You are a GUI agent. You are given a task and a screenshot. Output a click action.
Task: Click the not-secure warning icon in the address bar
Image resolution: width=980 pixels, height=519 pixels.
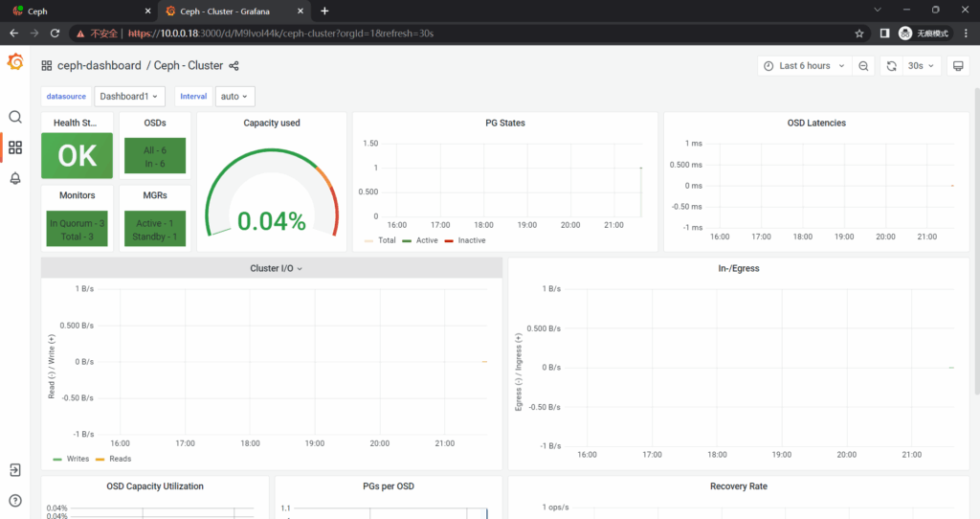80,34
